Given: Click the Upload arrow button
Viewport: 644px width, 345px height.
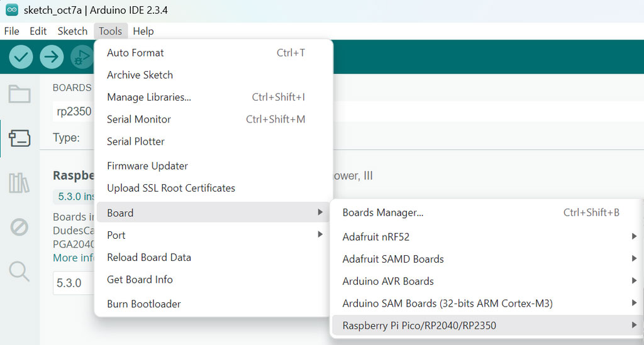Looking at the screenshot, I should 52,57.
